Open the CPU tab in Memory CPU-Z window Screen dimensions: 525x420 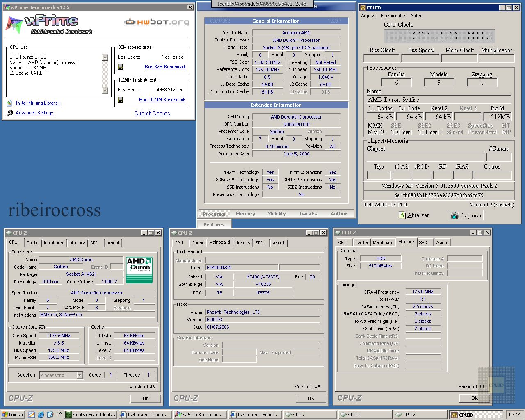click(342, 242)
